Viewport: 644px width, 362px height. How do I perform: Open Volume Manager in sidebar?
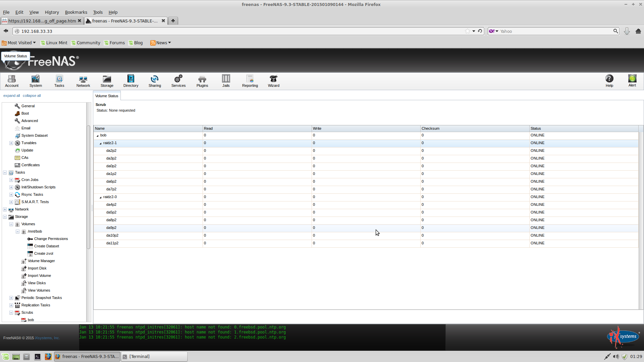[x=41, y=261]
